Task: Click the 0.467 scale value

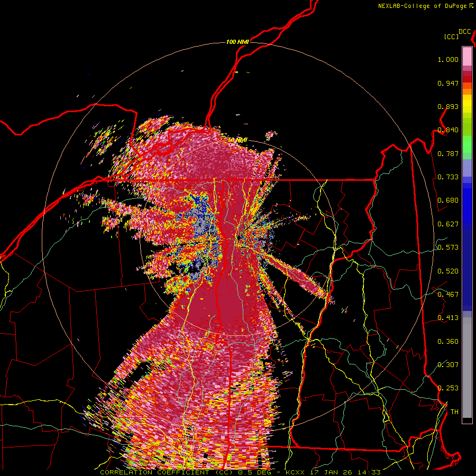Action: [x=448, y=295]
